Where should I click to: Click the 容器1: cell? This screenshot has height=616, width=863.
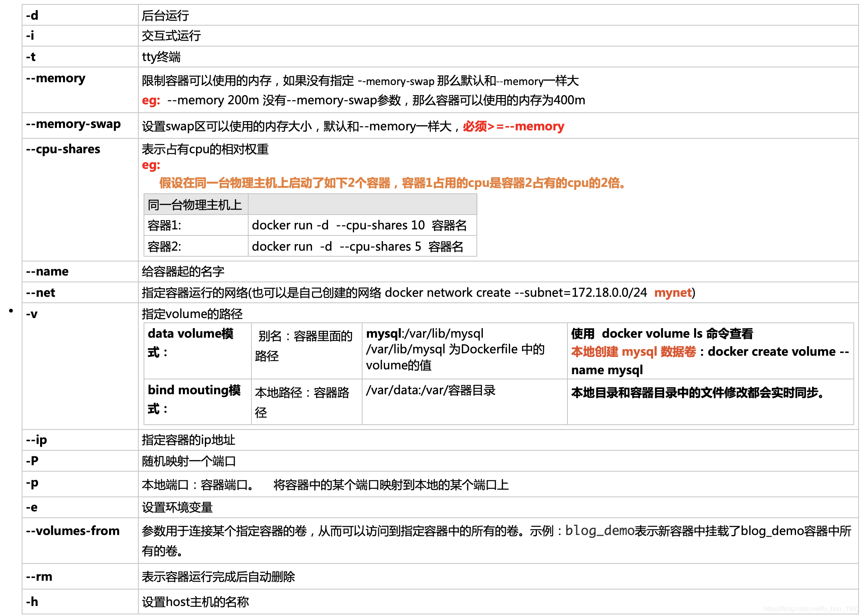click(x=196, y=225)
